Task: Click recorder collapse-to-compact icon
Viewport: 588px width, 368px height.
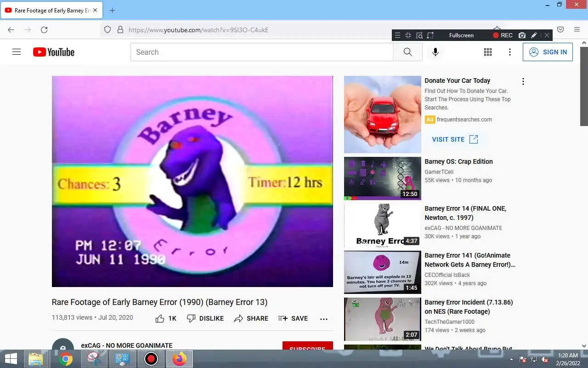Action: tap(408, 35)
